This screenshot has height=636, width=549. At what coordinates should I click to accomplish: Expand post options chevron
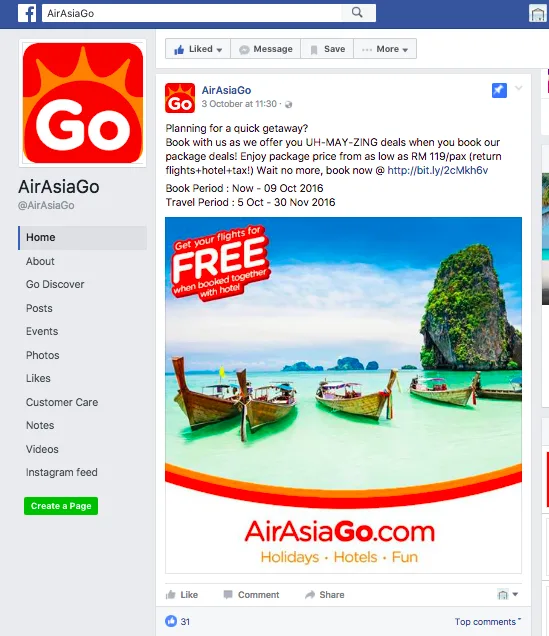[x=519, y=88]
